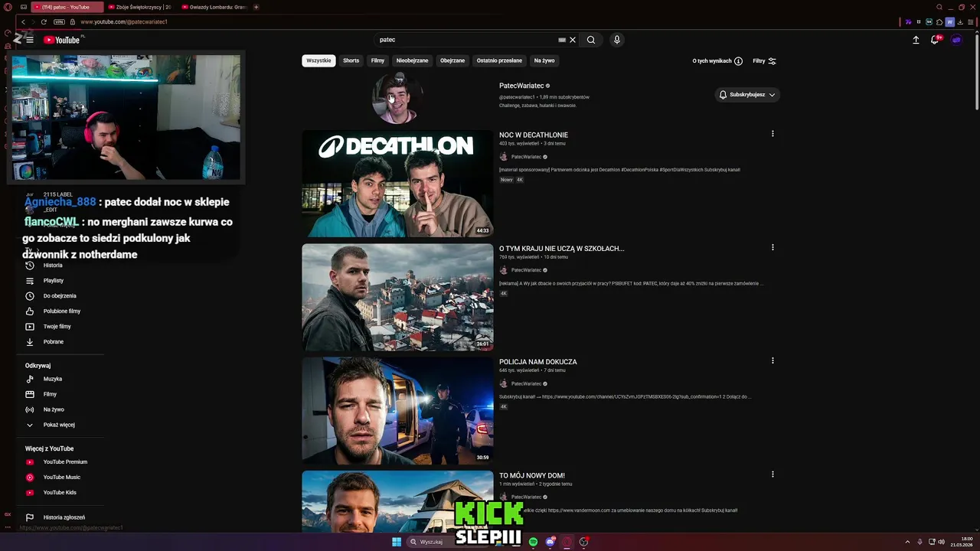This screenshot has width=980, height=551.
Task: Click the info icon beside O tych wynikach
Action: (x=738, y=61)
